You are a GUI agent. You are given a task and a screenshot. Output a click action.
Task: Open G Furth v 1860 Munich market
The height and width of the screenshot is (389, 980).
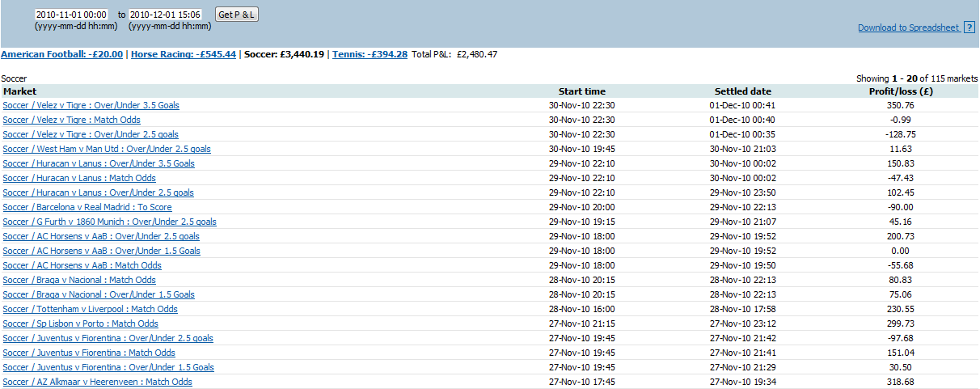coord(110,222)
